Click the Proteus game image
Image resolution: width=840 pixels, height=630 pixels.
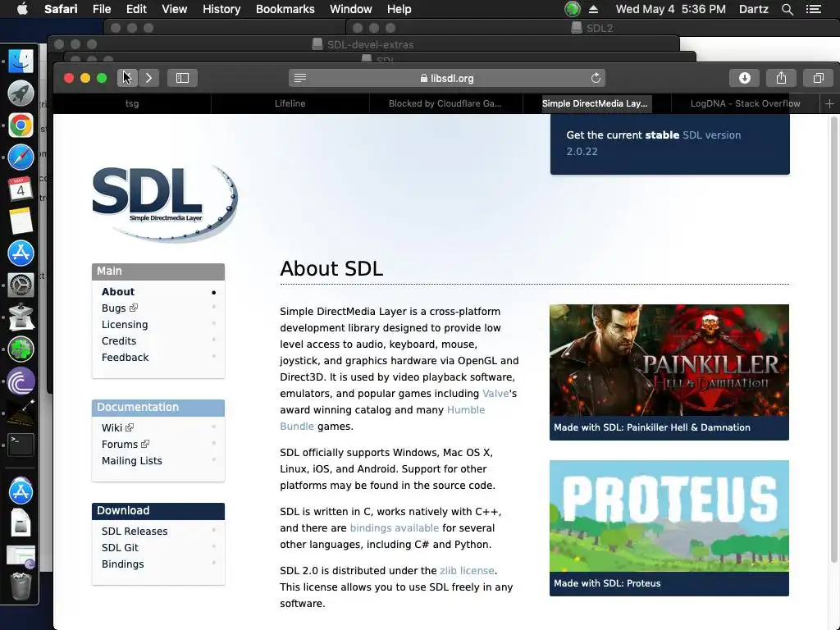(x=669, y=516)
